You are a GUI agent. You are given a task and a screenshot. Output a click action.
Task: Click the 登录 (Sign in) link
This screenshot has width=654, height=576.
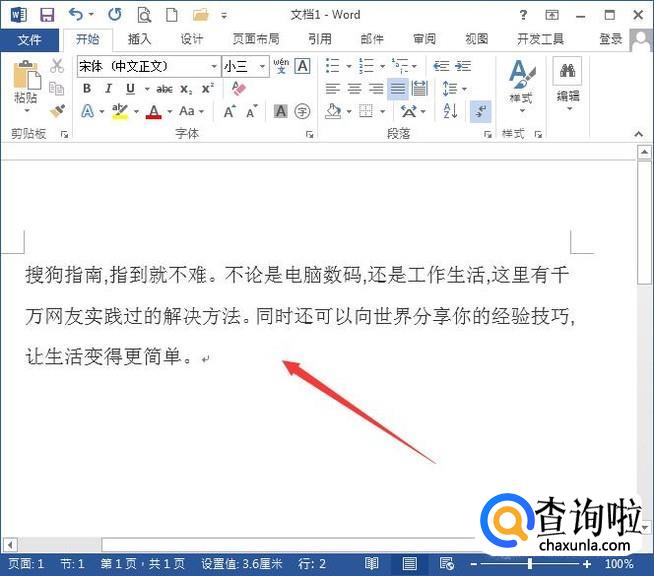click(x=609, y=39)
